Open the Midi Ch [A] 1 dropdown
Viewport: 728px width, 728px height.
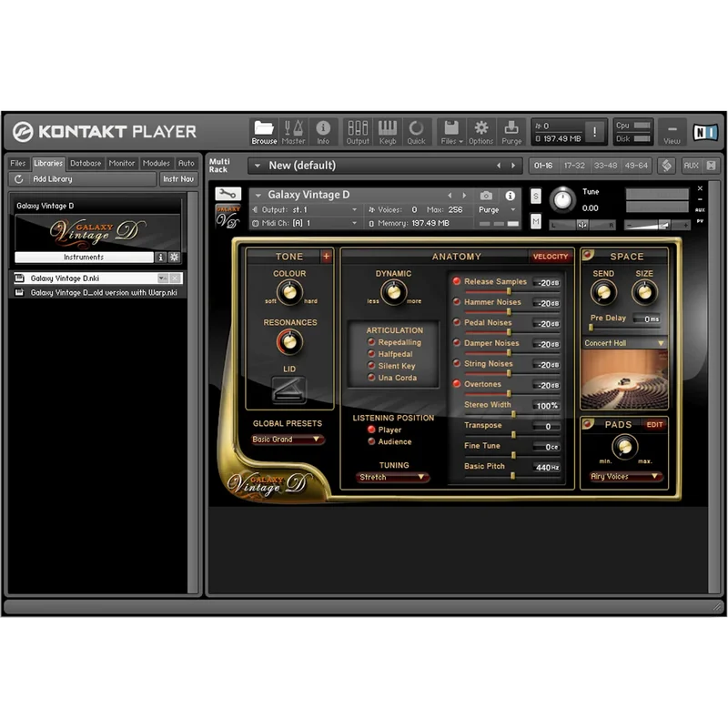(x=306, y=223)
